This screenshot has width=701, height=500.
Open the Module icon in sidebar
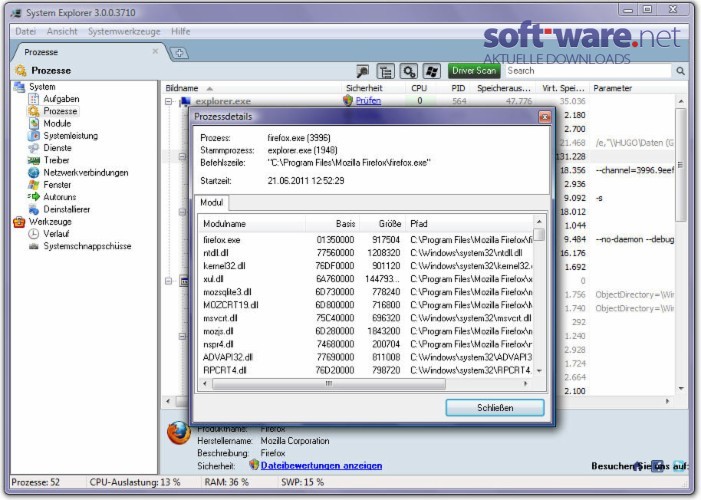[x=34, y=123]
